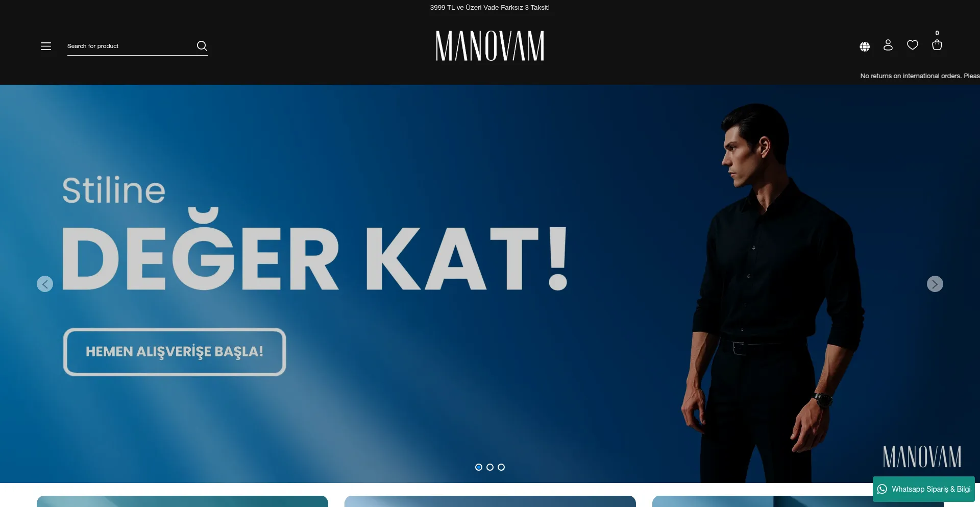The image size is (980, 507).
Task: Select the third carousel dot
Action: coord(501,467)
